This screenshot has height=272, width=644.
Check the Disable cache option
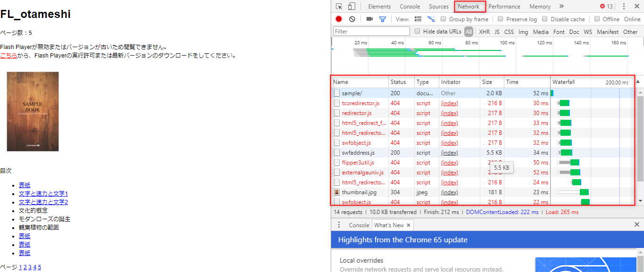pyautogui.click(x=545, y=19)
